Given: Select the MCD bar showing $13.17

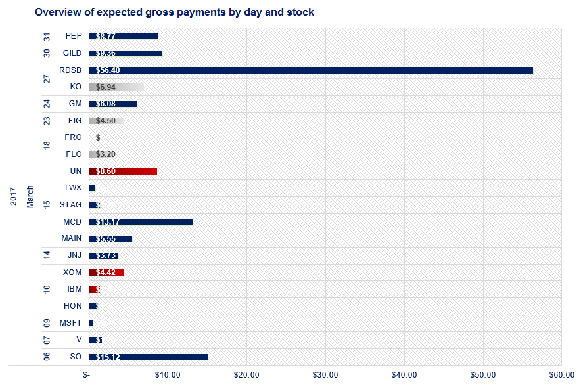Looking at the screenshot, I should (141, 222).
